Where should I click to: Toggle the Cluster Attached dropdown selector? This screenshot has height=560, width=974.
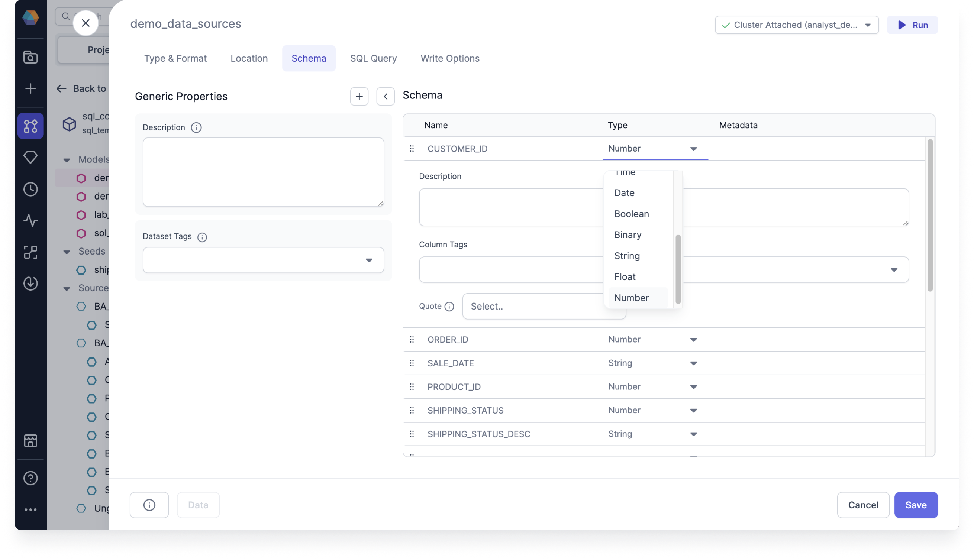(x=869, y=25)
